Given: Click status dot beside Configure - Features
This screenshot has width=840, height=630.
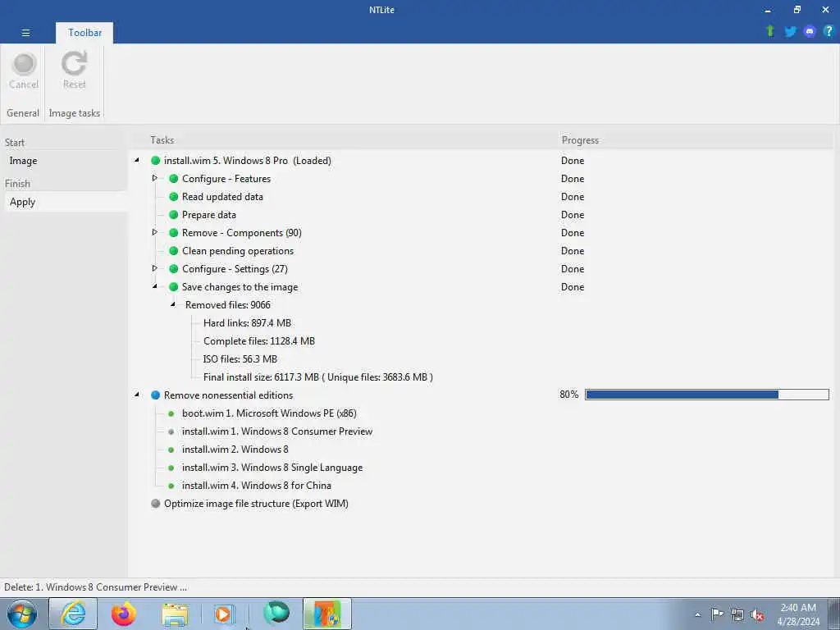Looking at the screenshot, I should tap(174, 178).
